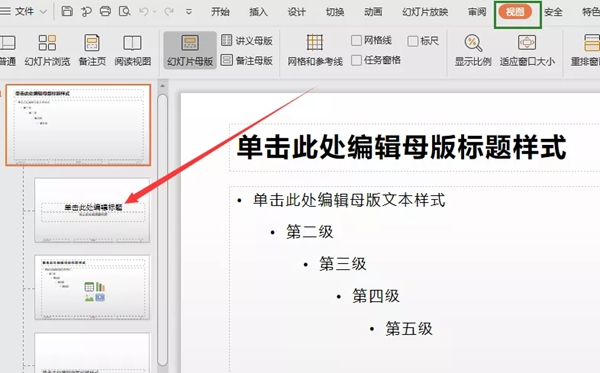Screen dimensions: 600x373
Task: Click the Print icon
Action: (x=105, y=11)
